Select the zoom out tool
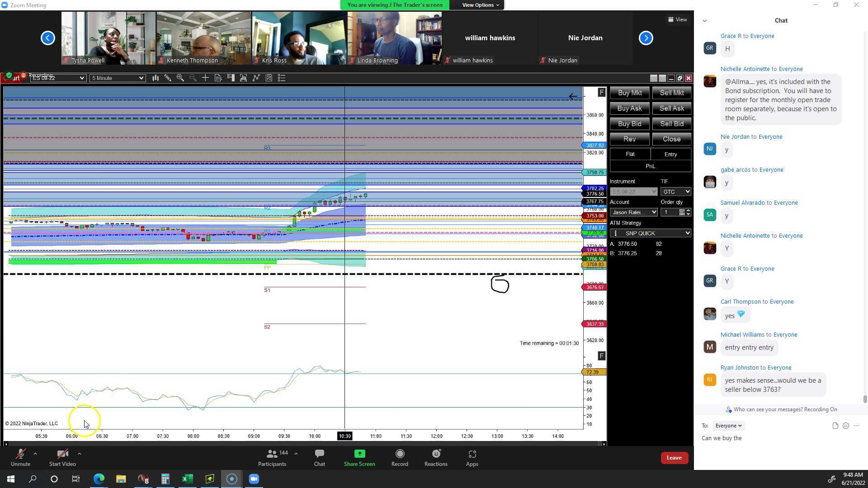Viewport: 868px width, 488px height. pyautogui.click(x=193, y=78)
